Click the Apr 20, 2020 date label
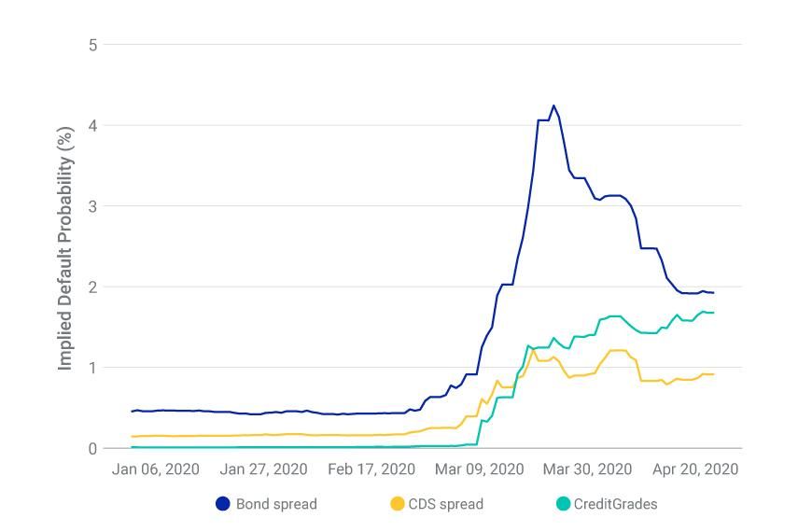The width and height of the screenshot is (812, 532). pyautogui.click(x=694, y=469)
